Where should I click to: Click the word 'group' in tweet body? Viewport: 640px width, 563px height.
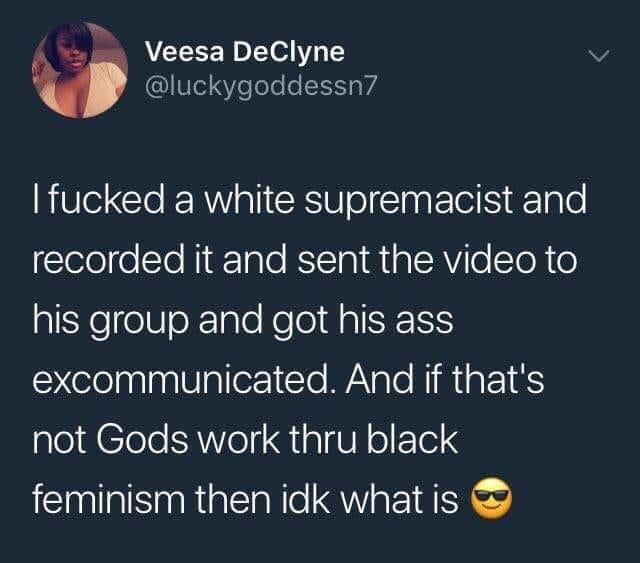(139, 321)
